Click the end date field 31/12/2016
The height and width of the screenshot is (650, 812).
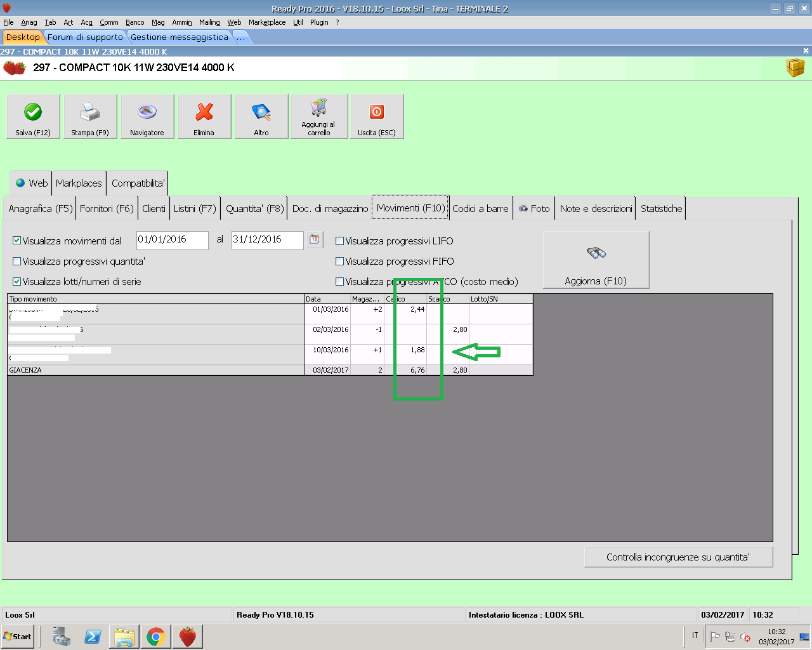tap(268, 240)
